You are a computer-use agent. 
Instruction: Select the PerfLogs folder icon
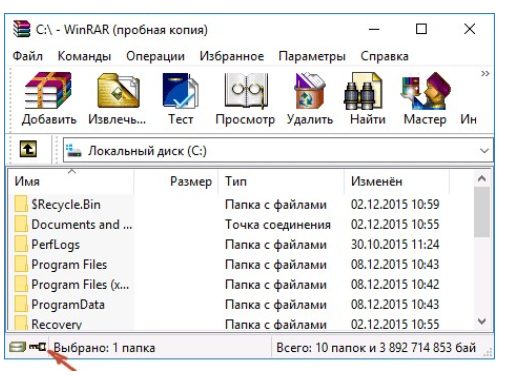(x=21, y=244)
